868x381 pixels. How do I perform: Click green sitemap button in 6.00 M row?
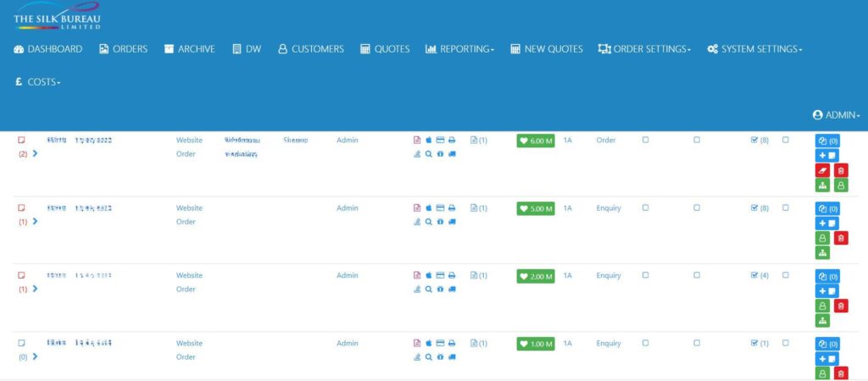tap(822, 185)
